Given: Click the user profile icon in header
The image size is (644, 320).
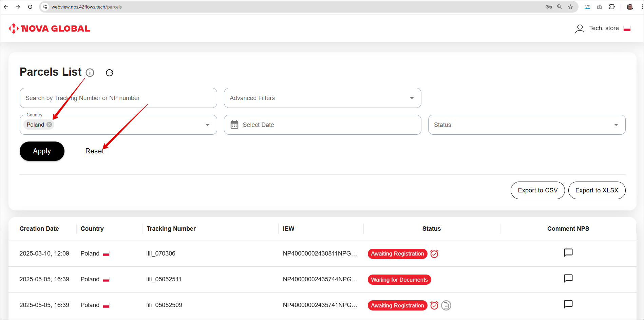Looking at the screenshot, I should click(580, 29).
